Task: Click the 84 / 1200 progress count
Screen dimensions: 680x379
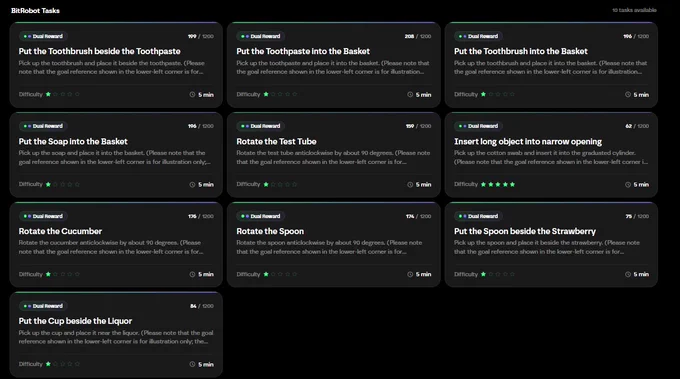Action: (202, 306)
